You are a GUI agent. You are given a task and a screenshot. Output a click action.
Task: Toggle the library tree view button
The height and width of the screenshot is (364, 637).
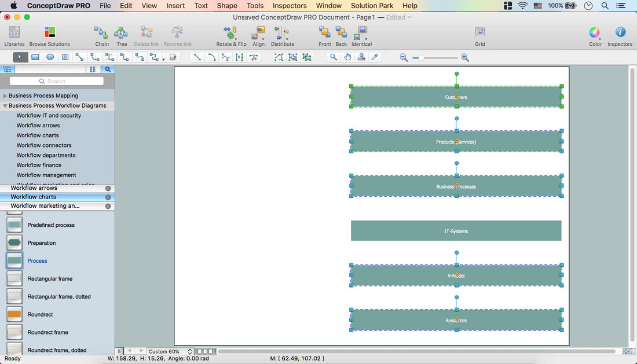[7, 69]
